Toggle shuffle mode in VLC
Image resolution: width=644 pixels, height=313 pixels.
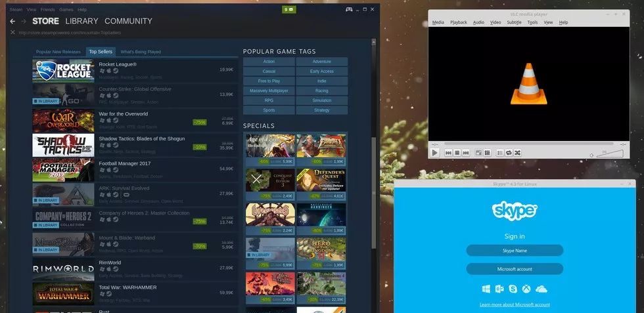coord(518,153)
